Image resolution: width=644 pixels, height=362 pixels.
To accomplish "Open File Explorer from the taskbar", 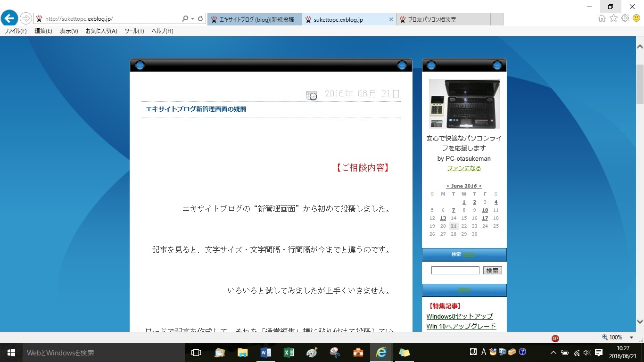I will click(x=242, y=353).
